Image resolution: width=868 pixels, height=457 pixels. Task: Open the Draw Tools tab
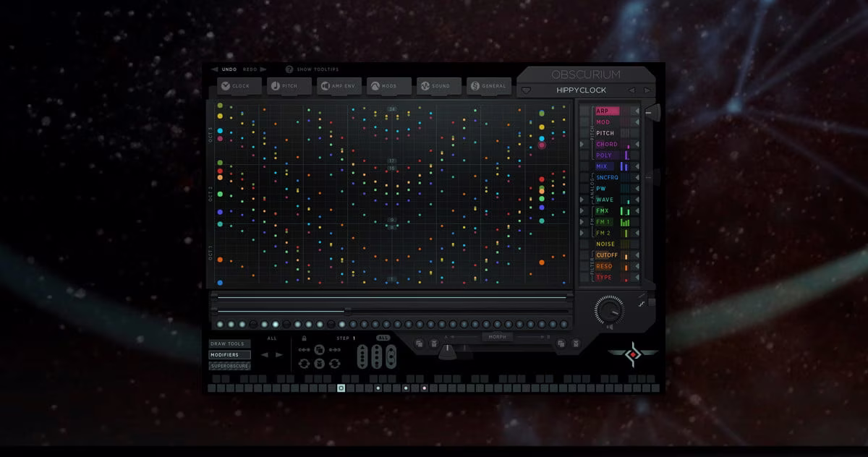coord(228,343)
